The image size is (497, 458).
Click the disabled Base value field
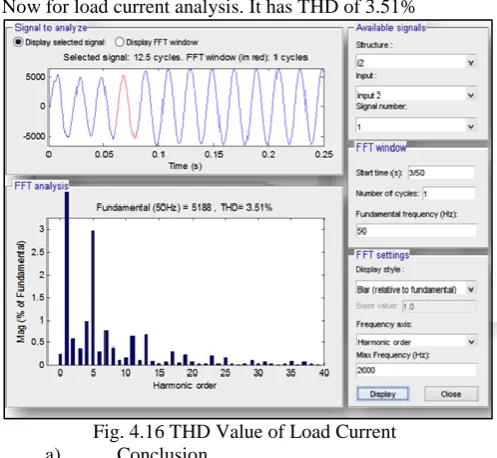pos(439,306)
